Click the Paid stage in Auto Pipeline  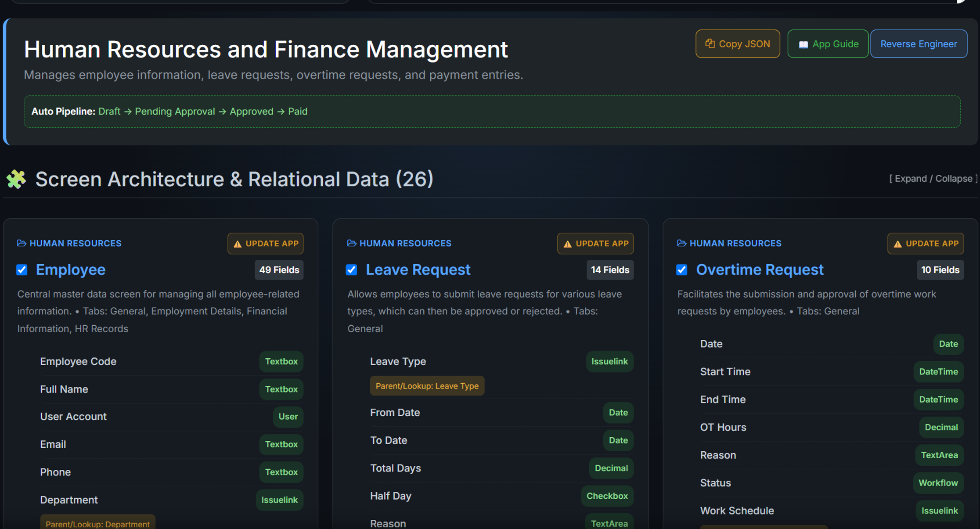coord(298,112)
